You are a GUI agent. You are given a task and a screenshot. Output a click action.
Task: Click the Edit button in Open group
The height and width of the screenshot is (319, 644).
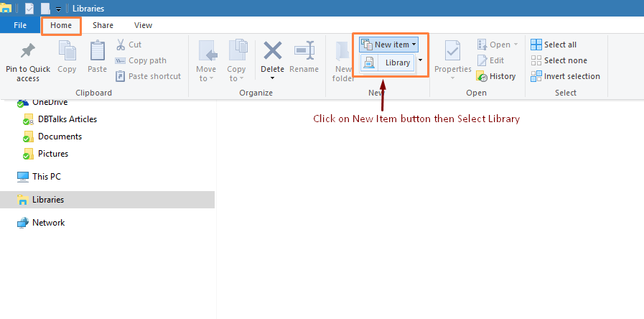click(490, 60)
